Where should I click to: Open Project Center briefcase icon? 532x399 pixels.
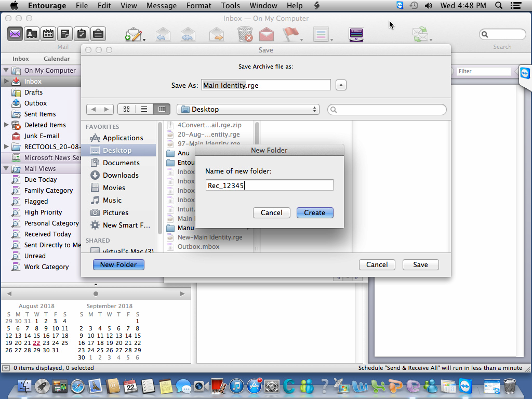click(98, 34)
